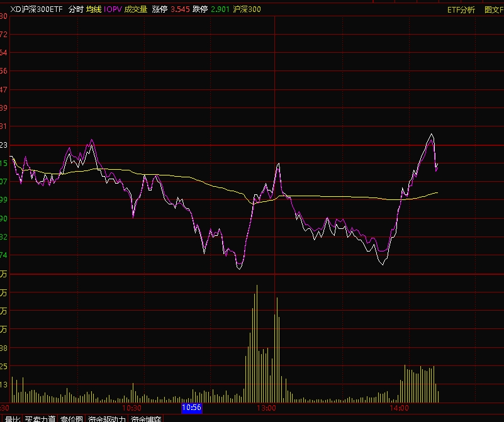
Task: Click the 涨停 label
Action: [160, 9]
